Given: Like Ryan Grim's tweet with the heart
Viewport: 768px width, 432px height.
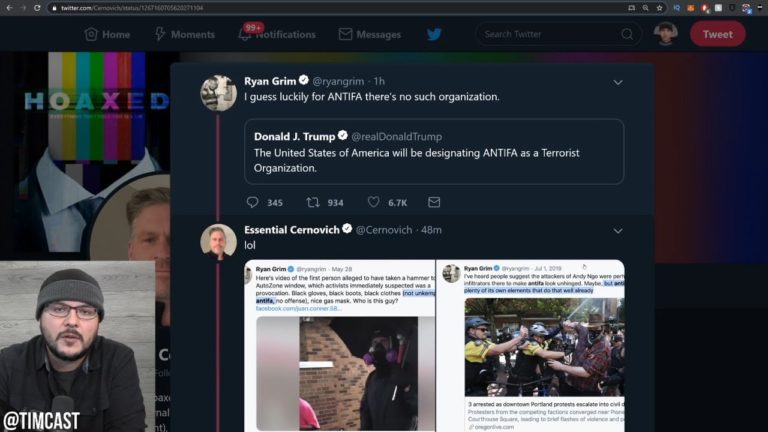Looking at the screenshot, I should (x=373, y=202).
